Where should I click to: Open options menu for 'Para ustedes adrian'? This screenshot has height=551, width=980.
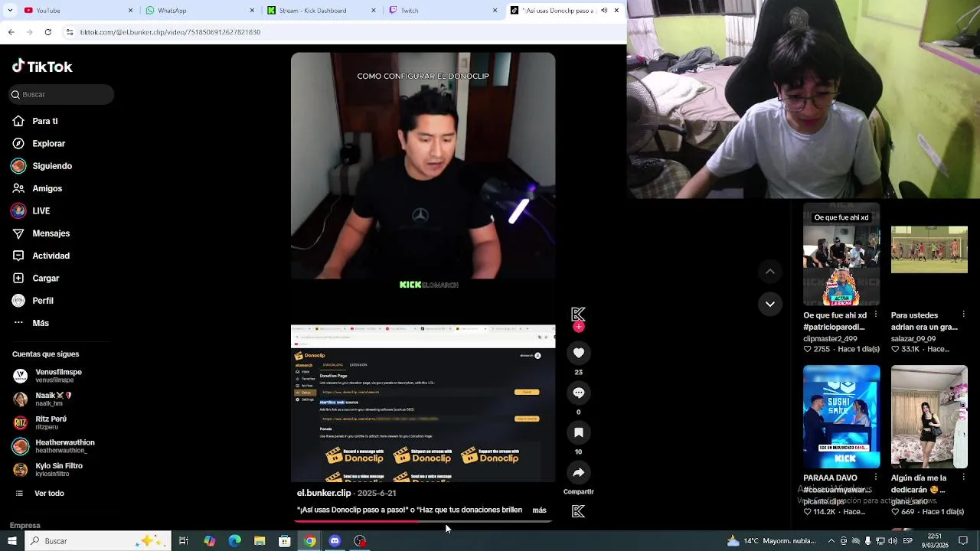point(963,315)
